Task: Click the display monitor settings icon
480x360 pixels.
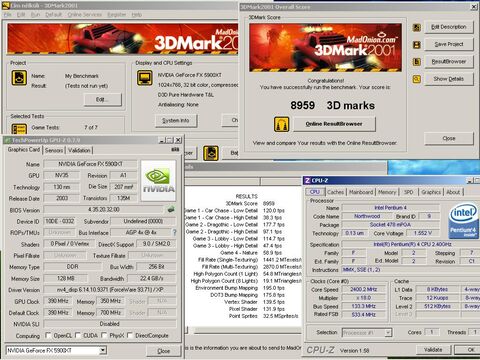Action: (x=145, y=78)
